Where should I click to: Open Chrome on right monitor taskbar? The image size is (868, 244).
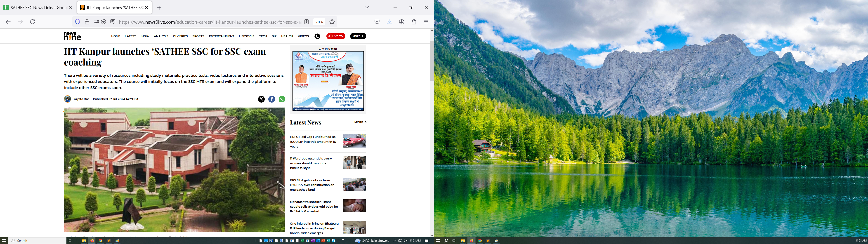pyautogui.click(x=480, y=241)
